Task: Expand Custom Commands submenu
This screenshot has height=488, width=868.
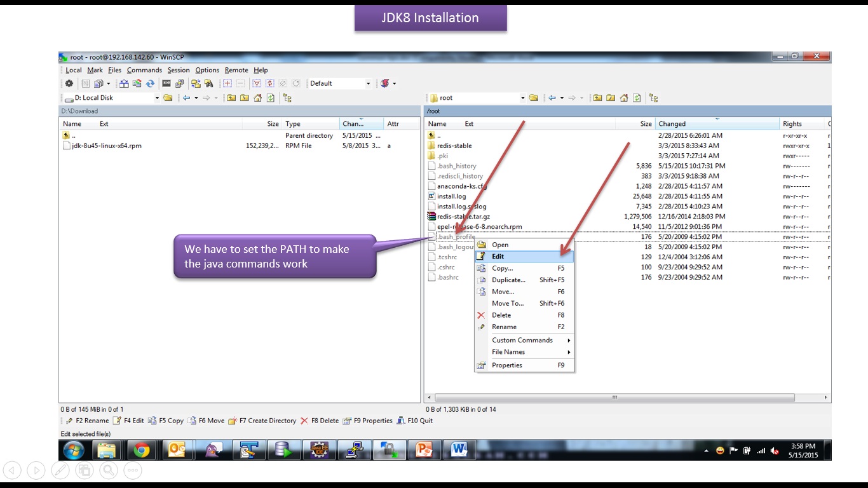Action: [x=524, y=340]
